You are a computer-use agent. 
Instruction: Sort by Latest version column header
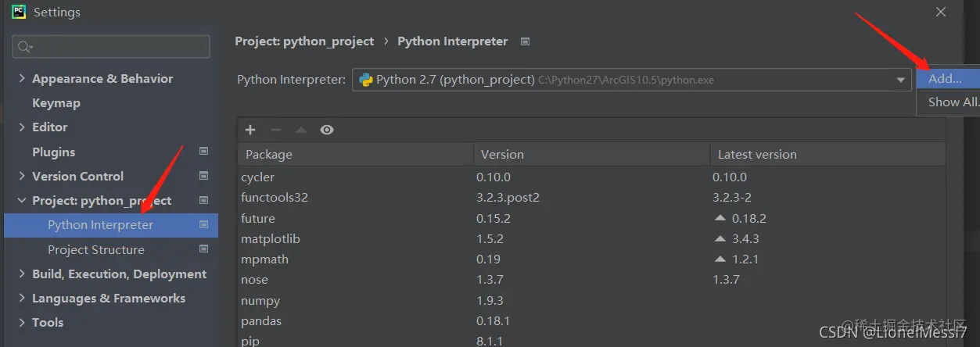click(x=757, y=154)
